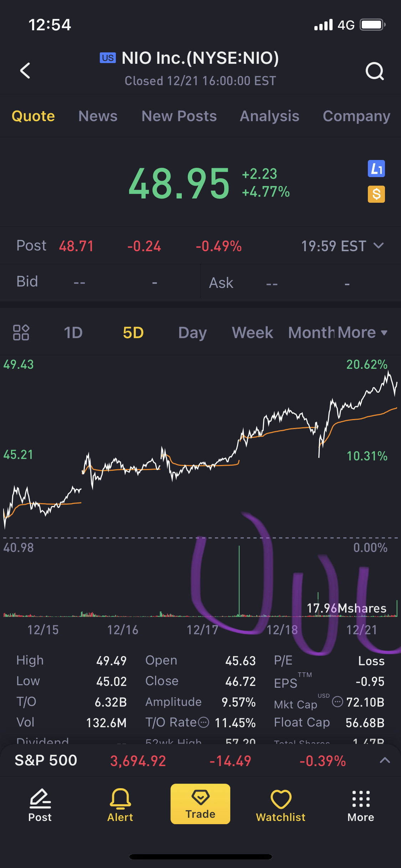The height and width of the screenshot is (868, 401).
Task: Tap the 12/17 volume spike bar
Action: tap(239, 581)
